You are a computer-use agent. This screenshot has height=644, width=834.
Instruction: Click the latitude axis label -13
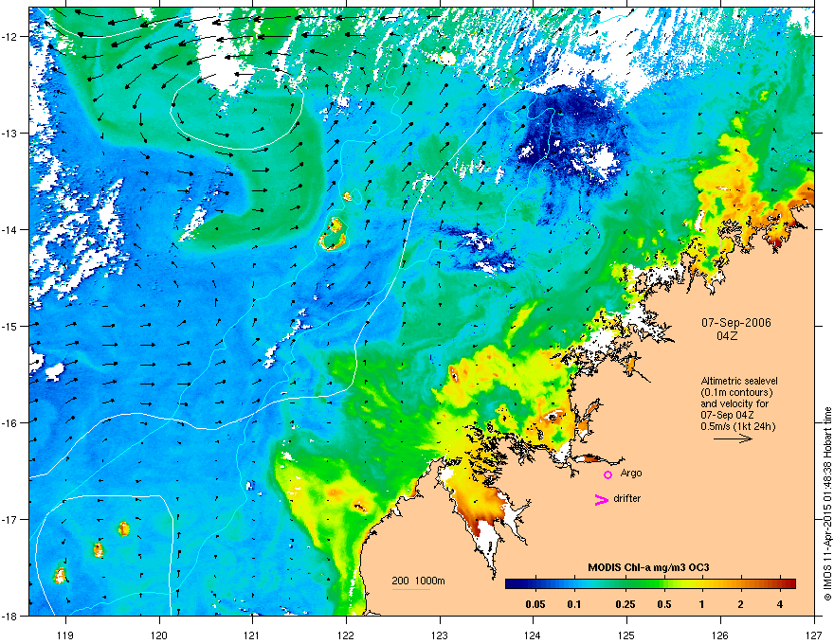pos(9,133)
